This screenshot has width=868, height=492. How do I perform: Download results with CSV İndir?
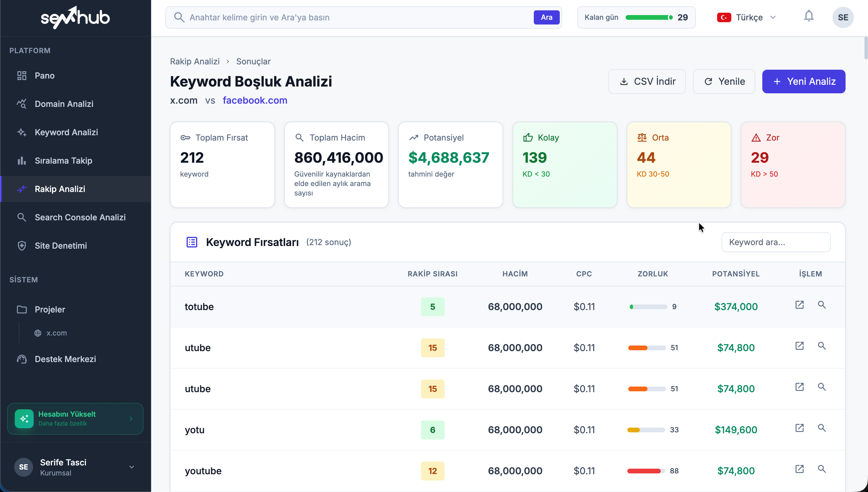(x=647, y=82)
